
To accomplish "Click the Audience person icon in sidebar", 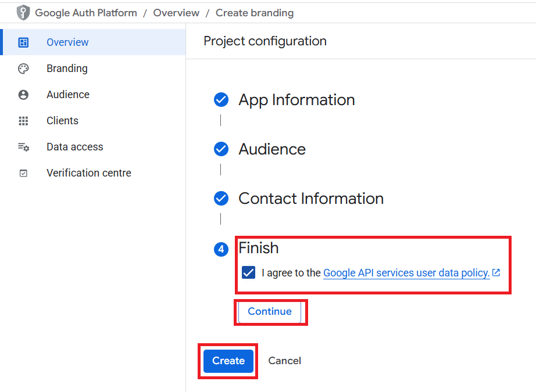I will 23,95.
